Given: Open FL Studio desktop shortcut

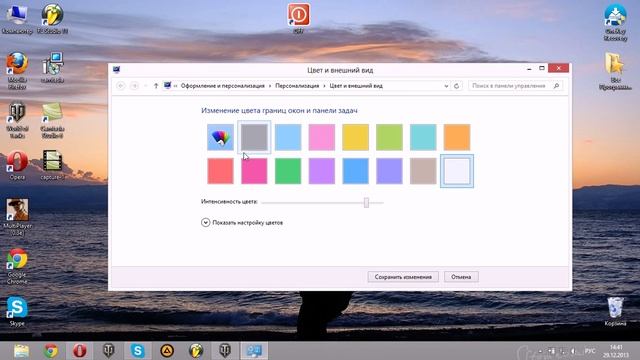Looking at the screenshot, I should tap(52, 19).
